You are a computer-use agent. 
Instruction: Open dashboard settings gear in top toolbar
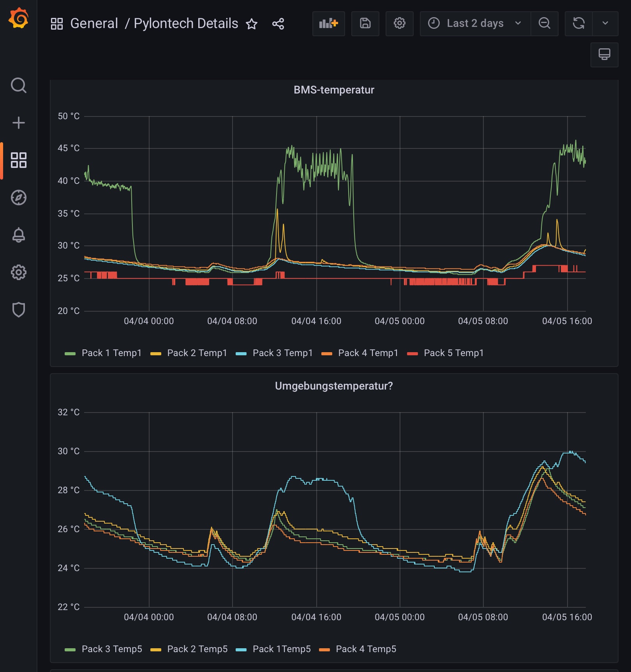399,24
